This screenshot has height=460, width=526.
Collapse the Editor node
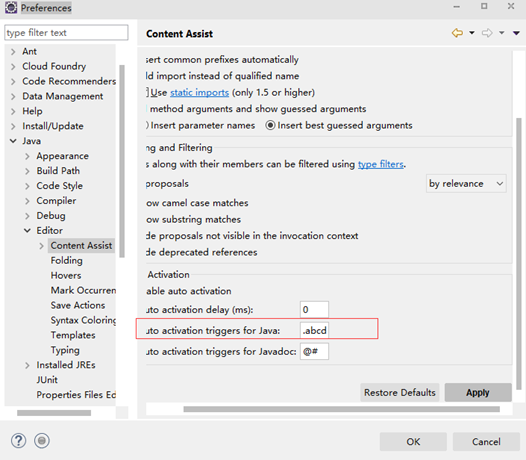tap(27, 231)
